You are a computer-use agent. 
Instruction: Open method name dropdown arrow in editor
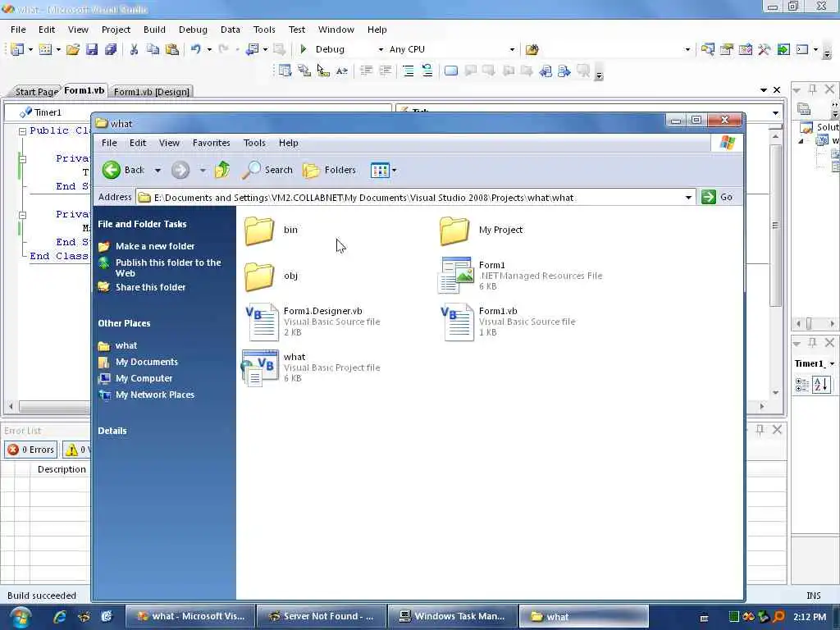(775, 113)
